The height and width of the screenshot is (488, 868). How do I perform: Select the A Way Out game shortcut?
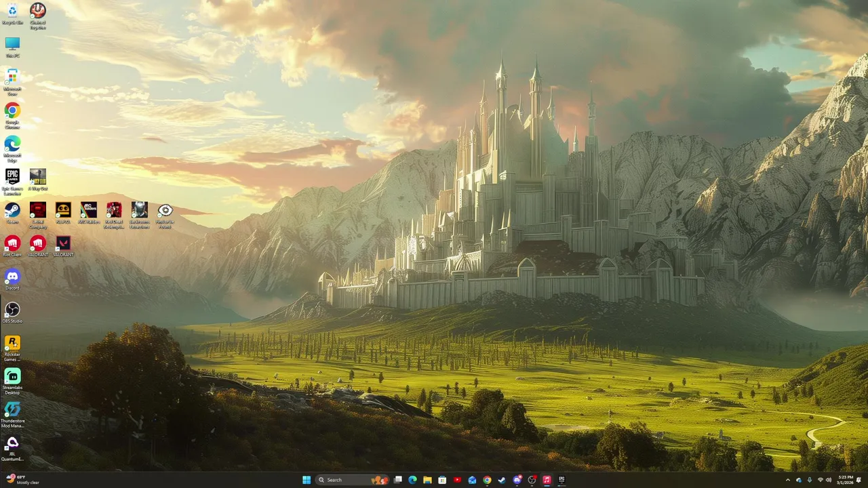[38, 180]
